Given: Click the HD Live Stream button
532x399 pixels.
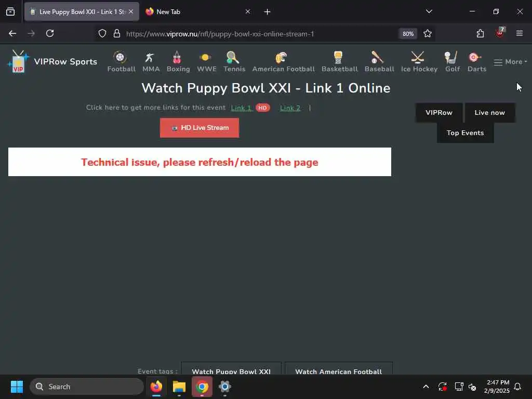Looking at the screenshot, I should pos(199,128).
